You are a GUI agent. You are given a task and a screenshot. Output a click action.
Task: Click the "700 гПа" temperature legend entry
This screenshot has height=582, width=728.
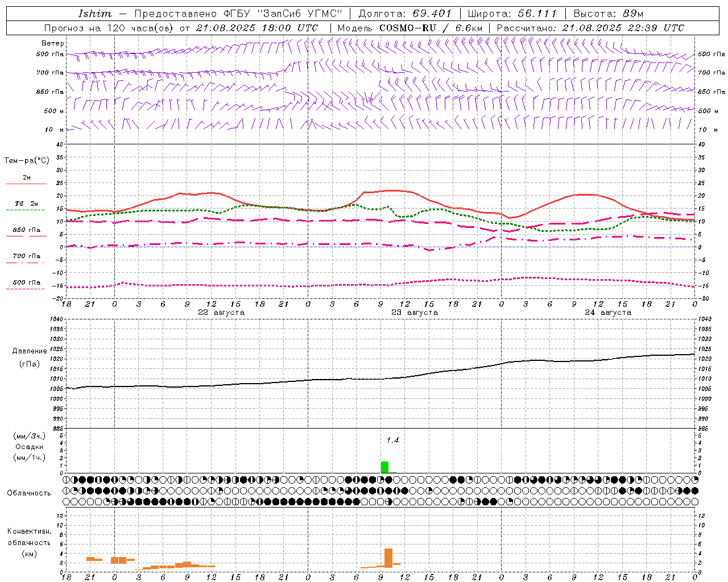coord(26,259)
